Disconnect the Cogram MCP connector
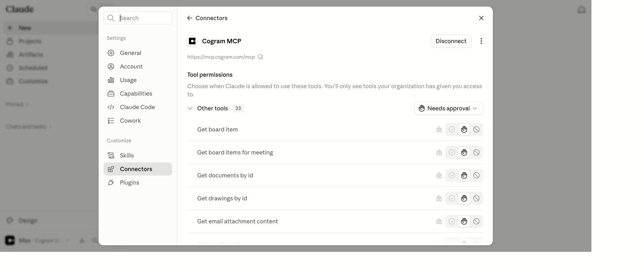644x274 pixels. 451,41
